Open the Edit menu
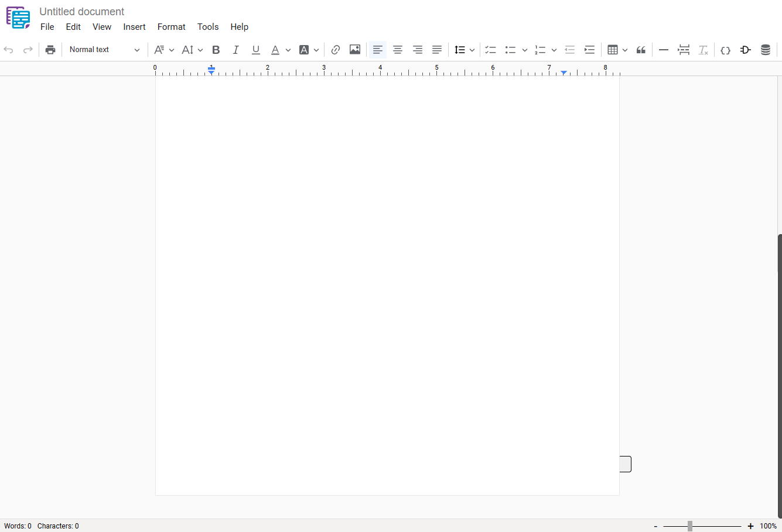 73,27
